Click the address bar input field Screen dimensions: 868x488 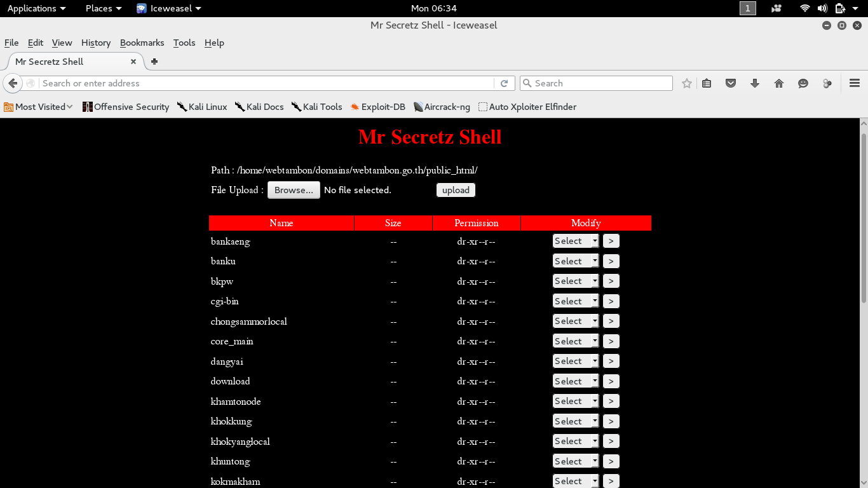pos(267,83)
